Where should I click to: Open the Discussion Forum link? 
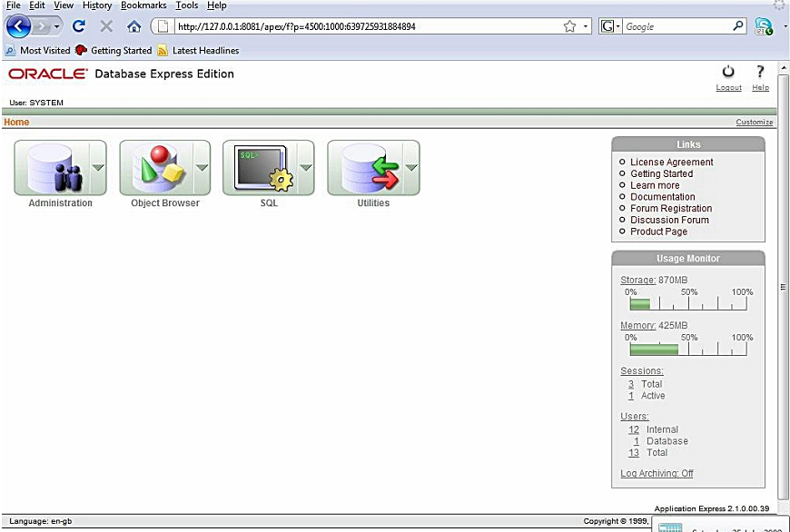click(x=669, y=221)
